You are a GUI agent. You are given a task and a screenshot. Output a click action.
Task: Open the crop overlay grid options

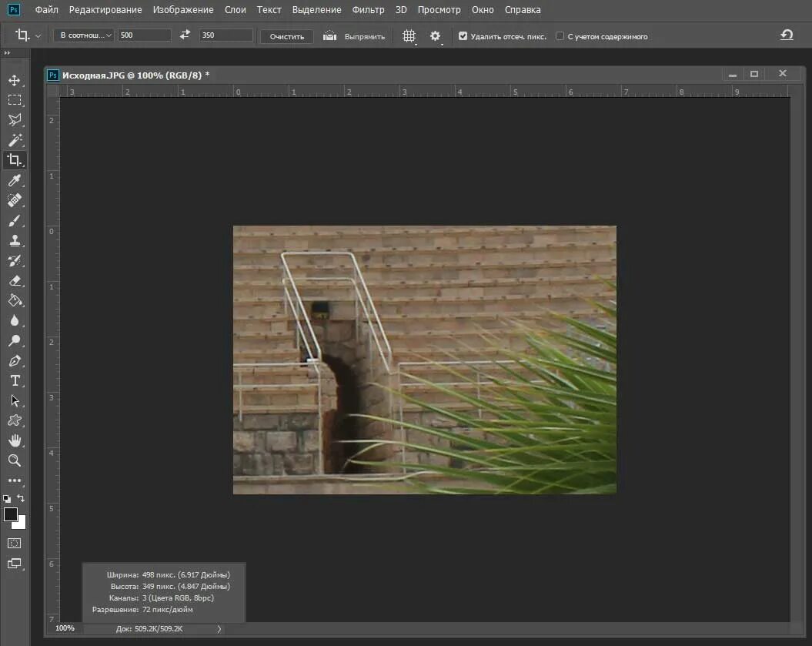[409, 36]
